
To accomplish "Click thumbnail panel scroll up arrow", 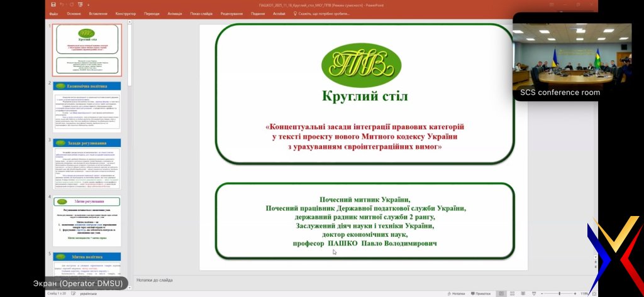I will pyautogui.click(x=130, y=24).
